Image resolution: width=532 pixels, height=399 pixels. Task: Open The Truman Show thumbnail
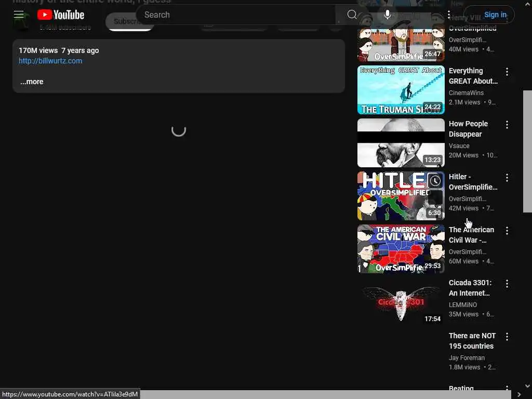click(401, 90)
